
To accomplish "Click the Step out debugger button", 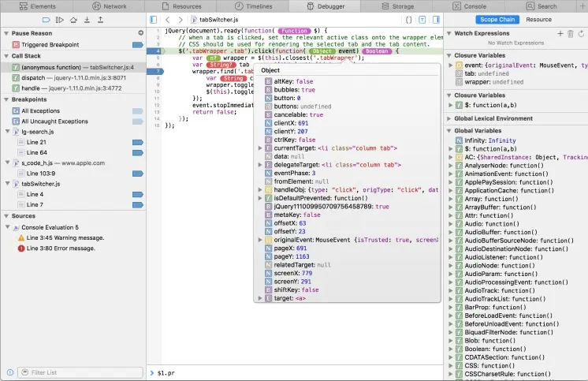I will tap(101, 20).
